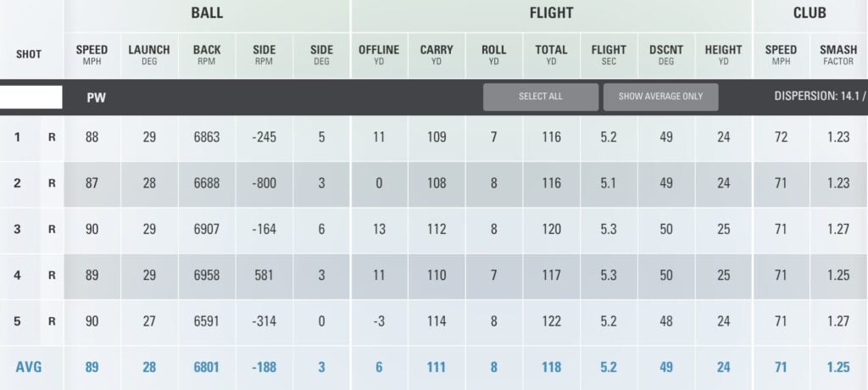
Task: Select the TOTAL YD column header
Action: [x=551, y=54]
